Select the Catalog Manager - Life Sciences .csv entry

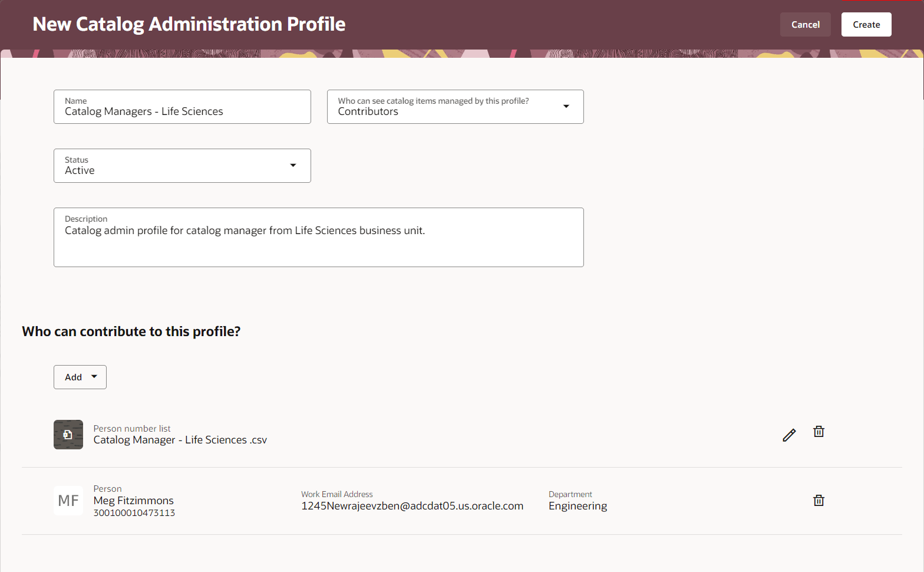click(x=180, y=440)
